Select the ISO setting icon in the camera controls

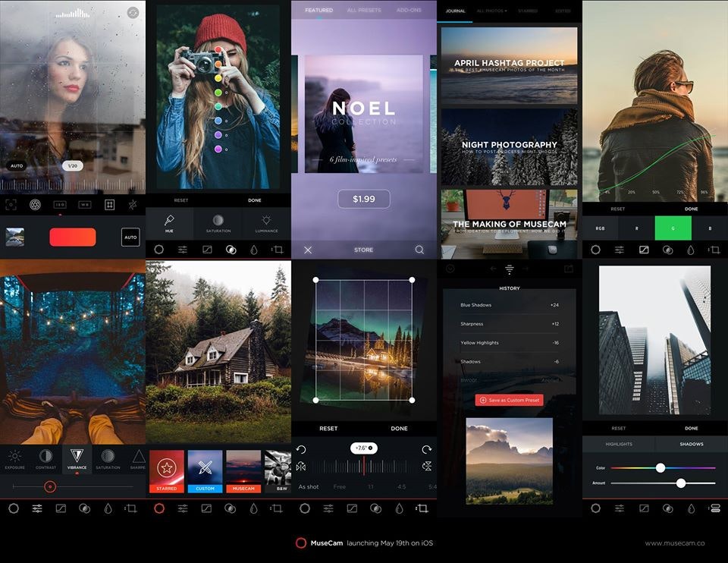coord(60,204)
